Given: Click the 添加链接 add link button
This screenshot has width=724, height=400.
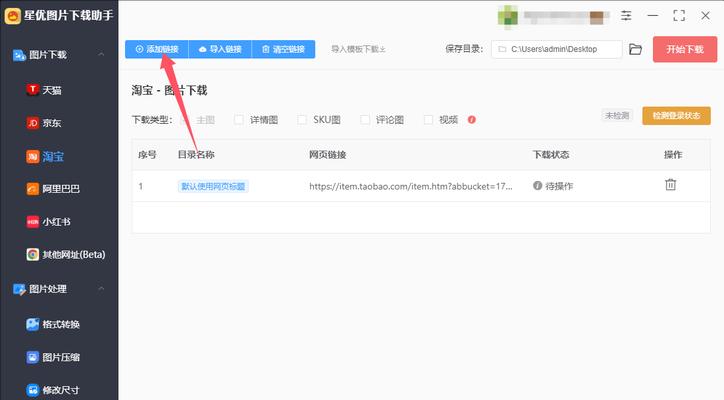Looking at the screenshot, I should point(157,49).
